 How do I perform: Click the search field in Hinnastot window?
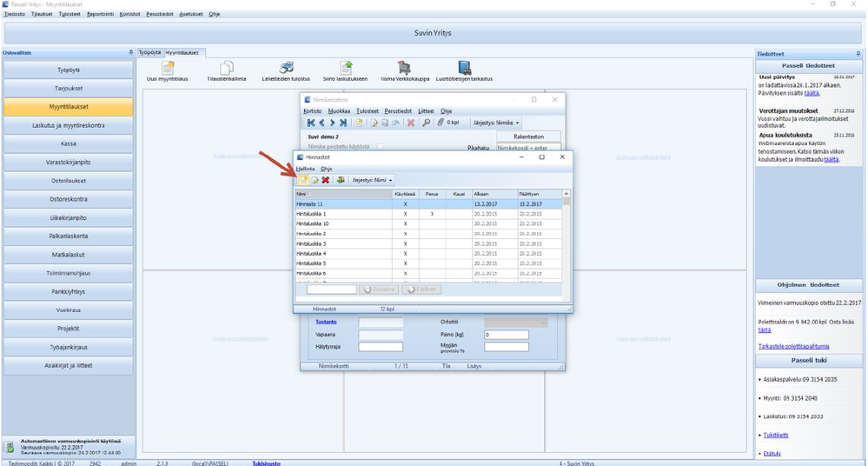(x=332, y=290)
